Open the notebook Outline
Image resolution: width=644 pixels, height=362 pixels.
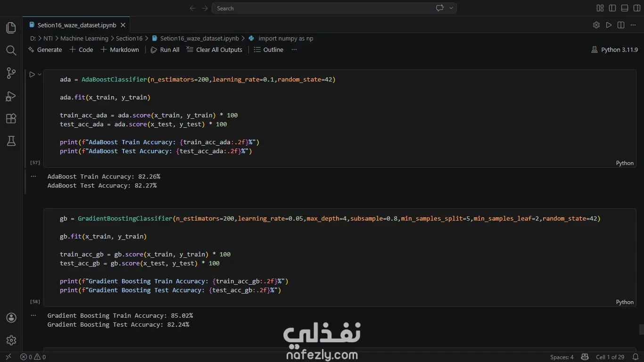pos(269,49)
